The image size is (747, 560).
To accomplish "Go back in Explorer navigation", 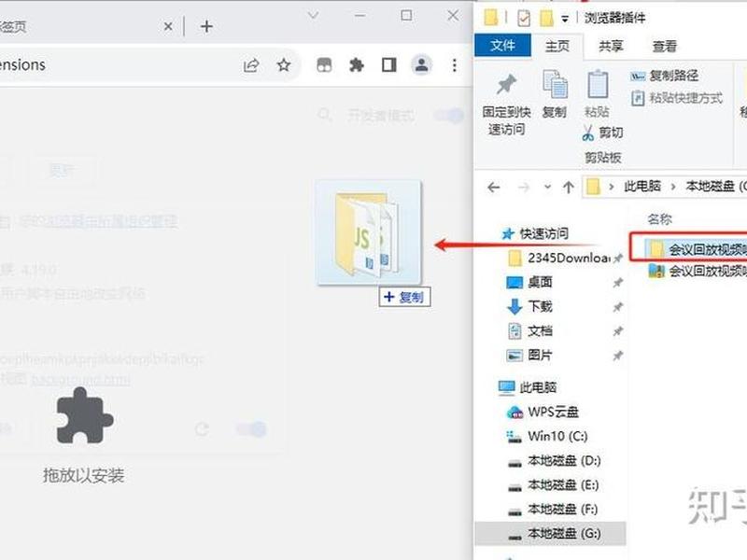I will click(494, 188).
